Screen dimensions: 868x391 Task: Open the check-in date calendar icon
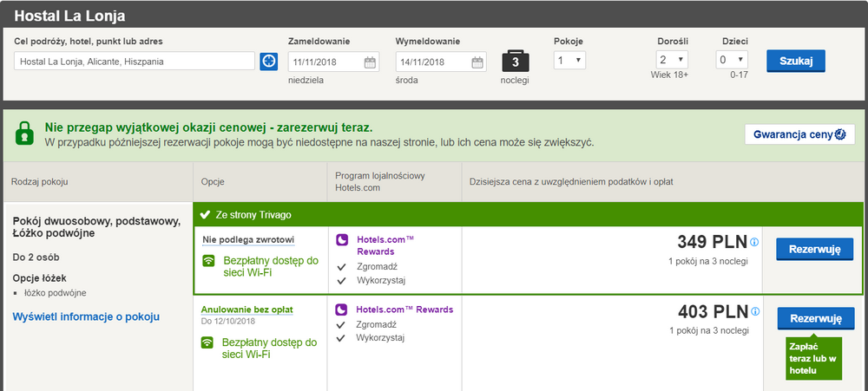(x=370, y=62)
